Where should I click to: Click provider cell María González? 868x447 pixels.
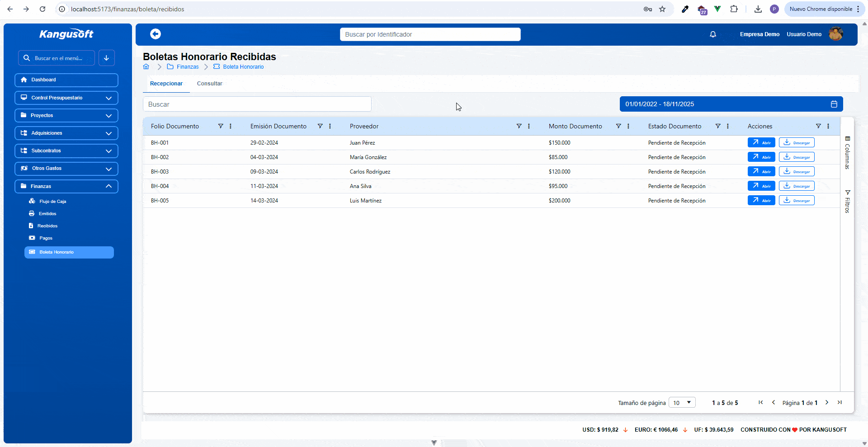coord(368,157)
